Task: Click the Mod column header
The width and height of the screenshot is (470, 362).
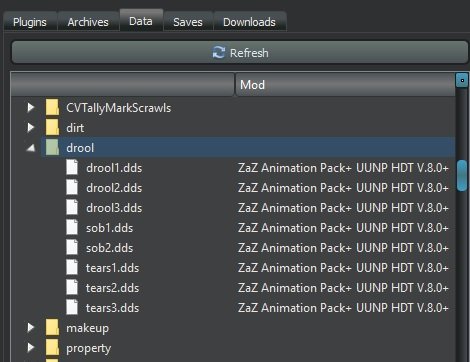Action: point(345,85)
